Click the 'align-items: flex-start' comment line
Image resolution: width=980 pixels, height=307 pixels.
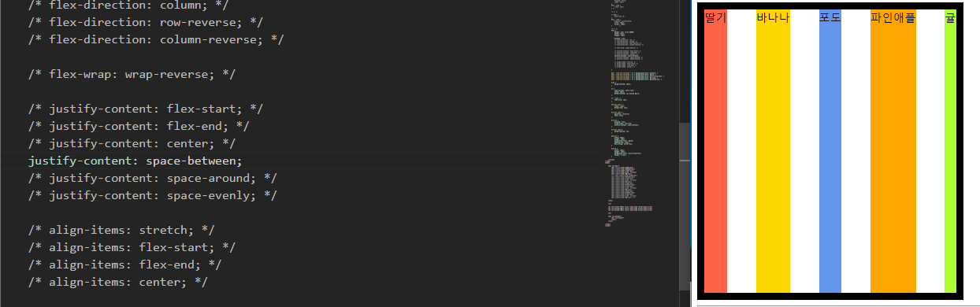pyautogui.click(x=132, y=247)
